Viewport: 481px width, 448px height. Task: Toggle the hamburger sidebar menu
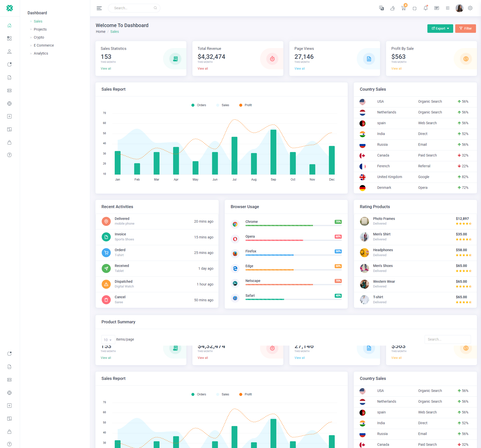click(99, 8)
